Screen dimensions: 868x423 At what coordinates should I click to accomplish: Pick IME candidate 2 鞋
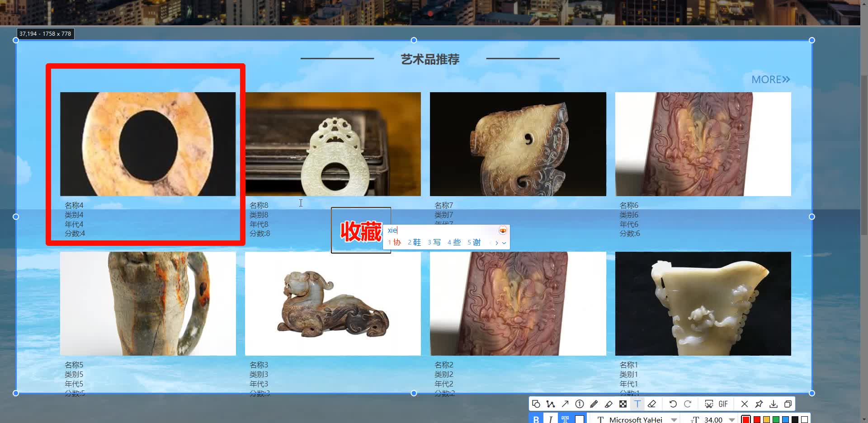pos(415,242)
